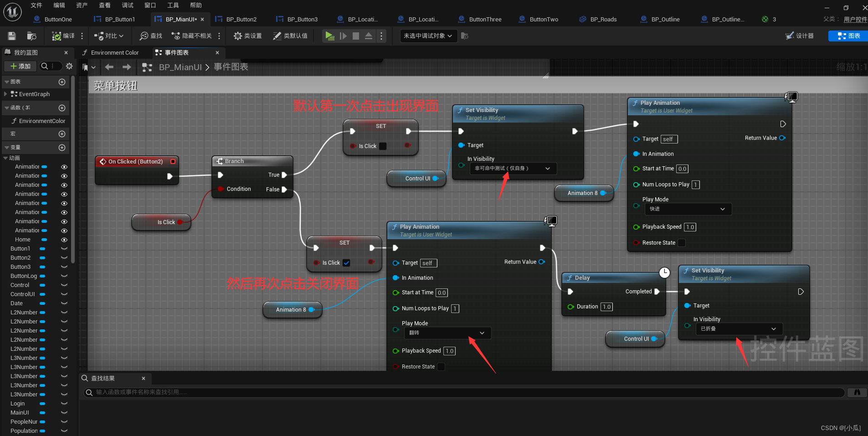
Task: Click the Save blueprint icon
Action: click(x=12, y=36)
